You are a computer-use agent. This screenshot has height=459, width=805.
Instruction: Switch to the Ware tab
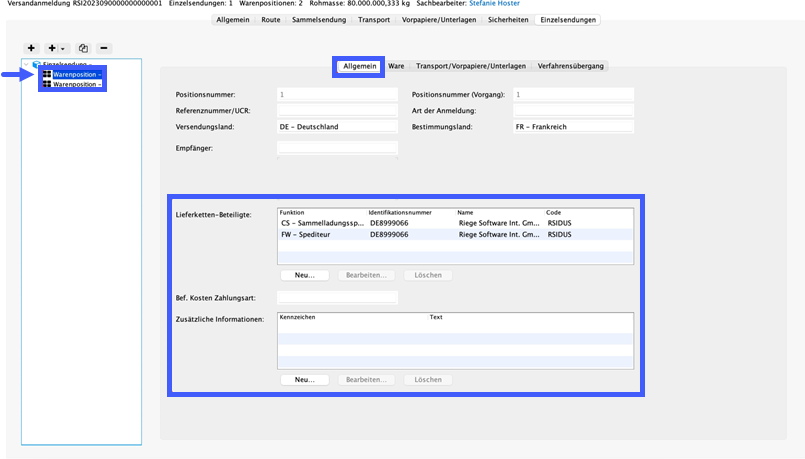pos(396,66)
